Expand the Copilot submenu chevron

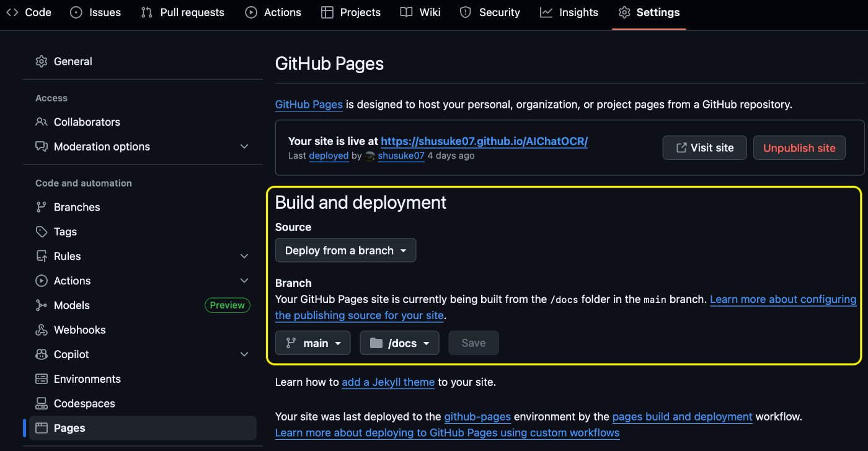[x=244, y=354]
